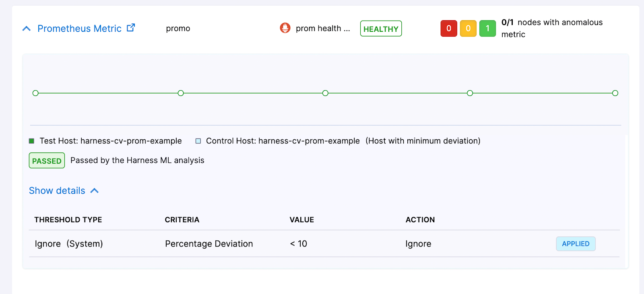
Task: Click the 'Ignore' action cell
Action: click(x=418, y=244)
